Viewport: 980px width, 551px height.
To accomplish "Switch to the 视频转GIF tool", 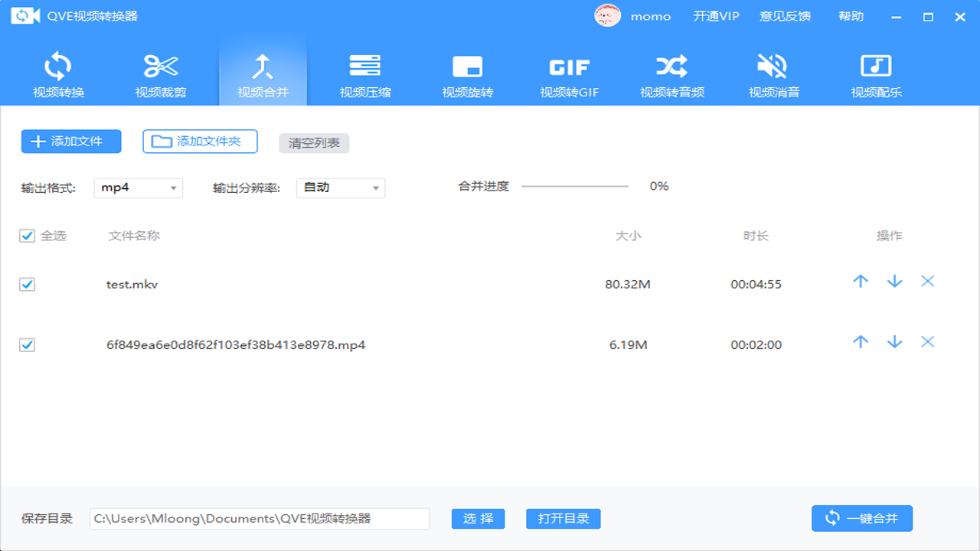I will [x=569, y=73].
